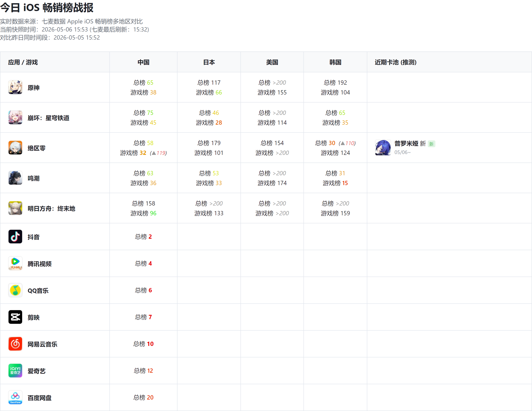
Task: Select the 剪映 app icon
Action: [x=15, y=317]
